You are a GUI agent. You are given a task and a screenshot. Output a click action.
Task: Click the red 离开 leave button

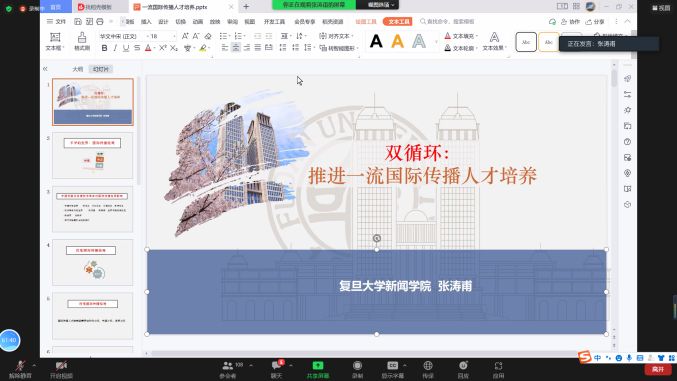[658, 369]
